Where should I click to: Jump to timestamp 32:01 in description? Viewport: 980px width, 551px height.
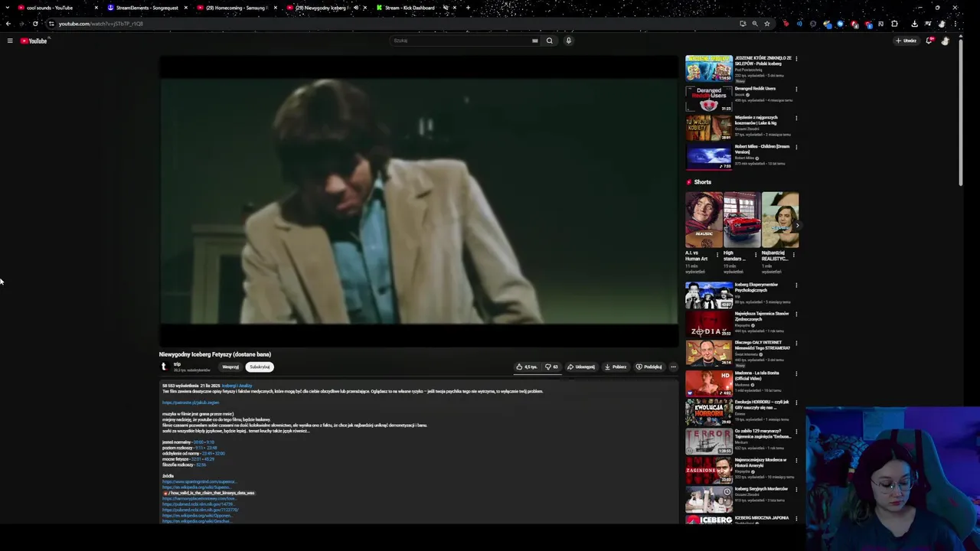(x=196, y=459)
